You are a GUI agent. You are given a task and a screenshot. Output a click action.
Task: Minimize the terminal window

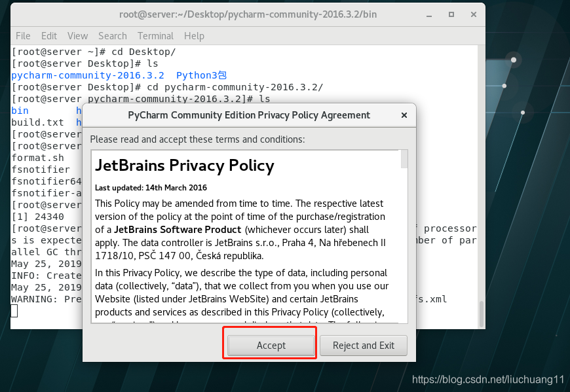click(429, 15)
